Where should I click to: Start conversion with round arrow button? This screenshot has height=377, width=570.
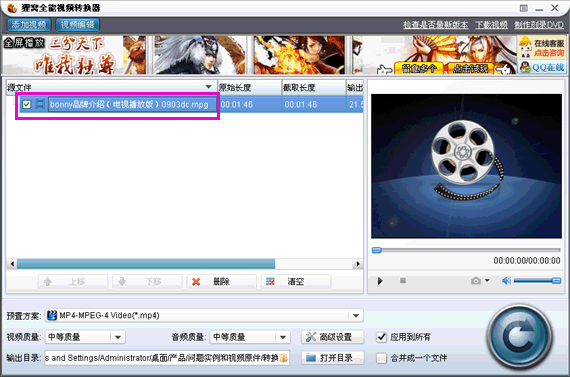519,337
